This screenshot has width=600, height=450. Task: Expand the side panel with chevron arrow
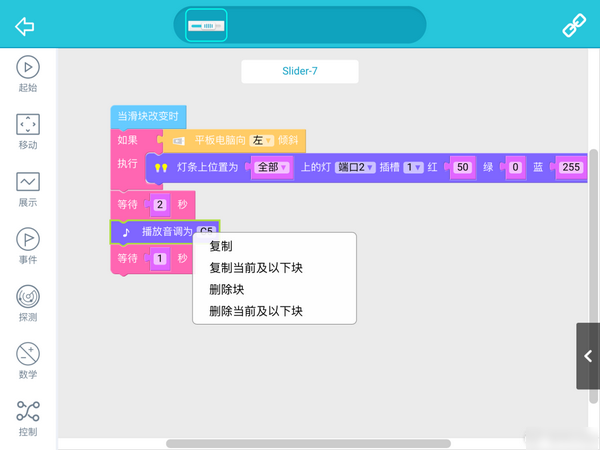[x=588, y=356]
